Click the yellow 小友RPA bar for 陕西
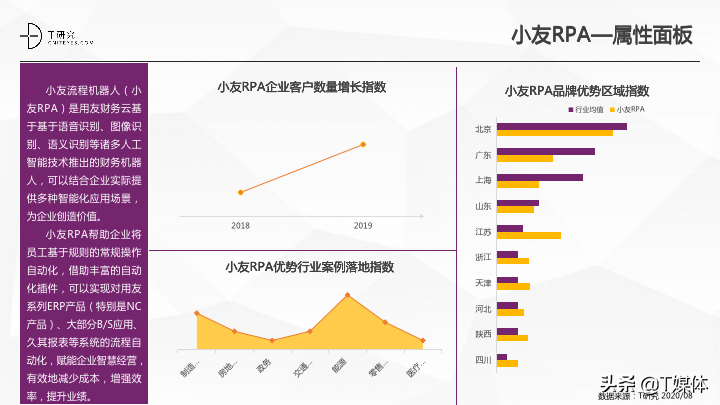Viewport: 720px width, 405px height. [512, 338]
